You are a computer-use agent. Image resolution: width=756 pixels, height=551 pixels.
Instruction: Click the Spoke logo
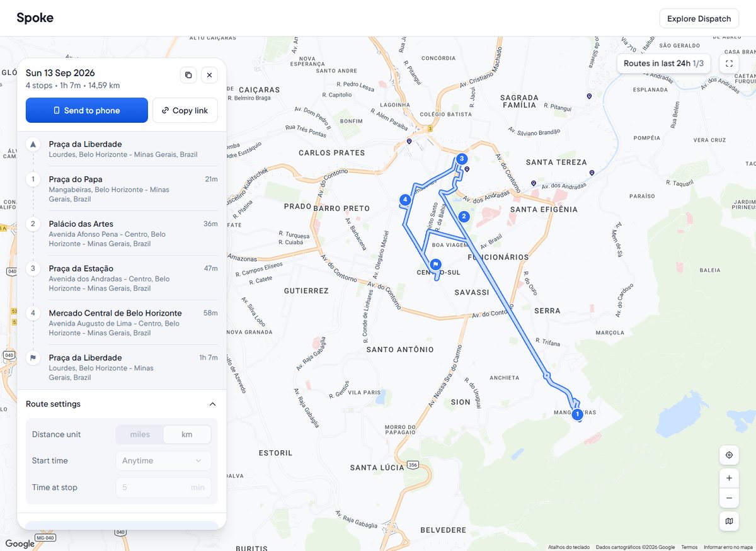[35, 18]
